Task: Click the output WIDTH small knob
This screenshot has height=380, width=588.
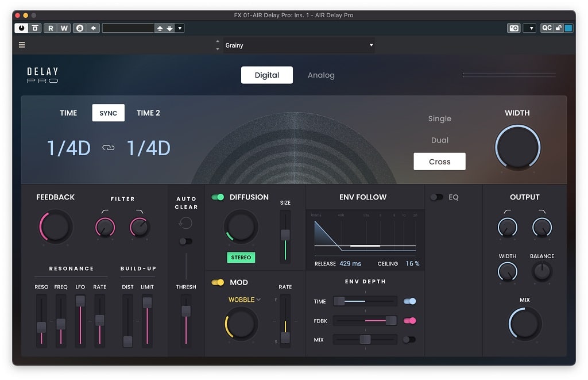Action: [508, 271]
